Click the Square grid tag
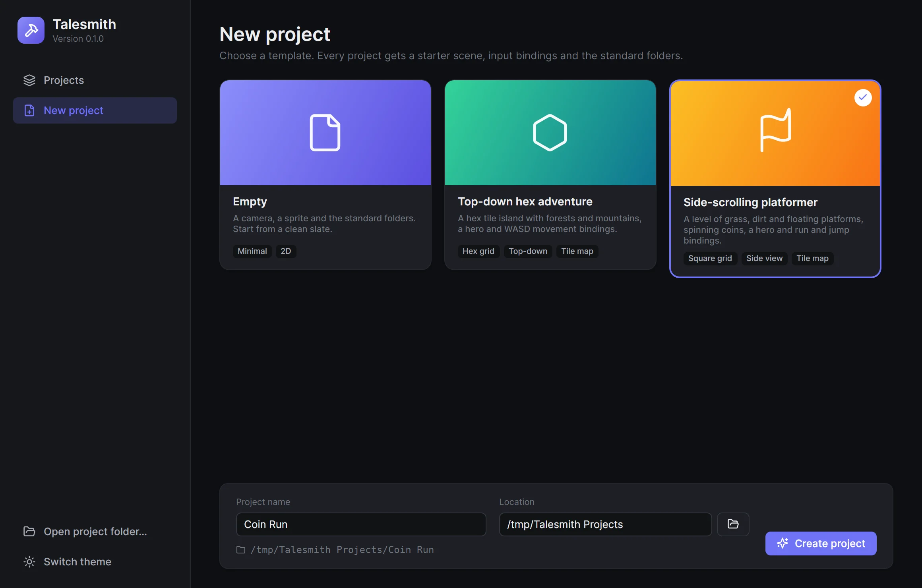This screenshot has width=922, height=588. tap(710, 258)
